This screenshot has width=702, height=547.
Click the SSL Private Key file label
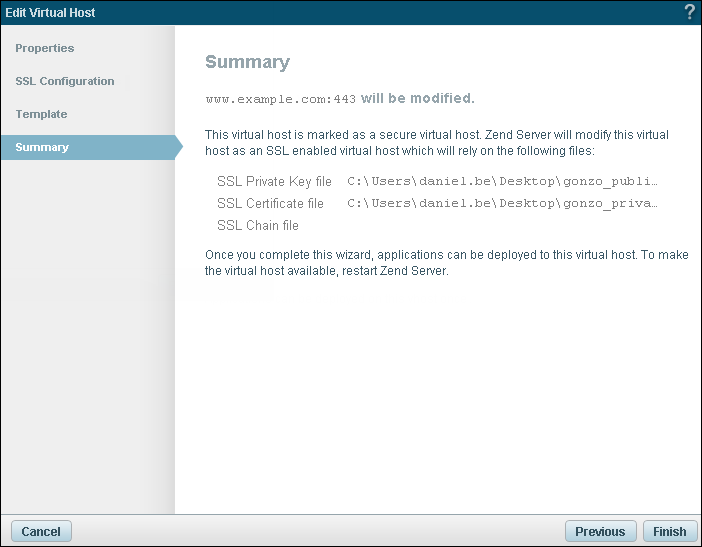click(274, 182)
